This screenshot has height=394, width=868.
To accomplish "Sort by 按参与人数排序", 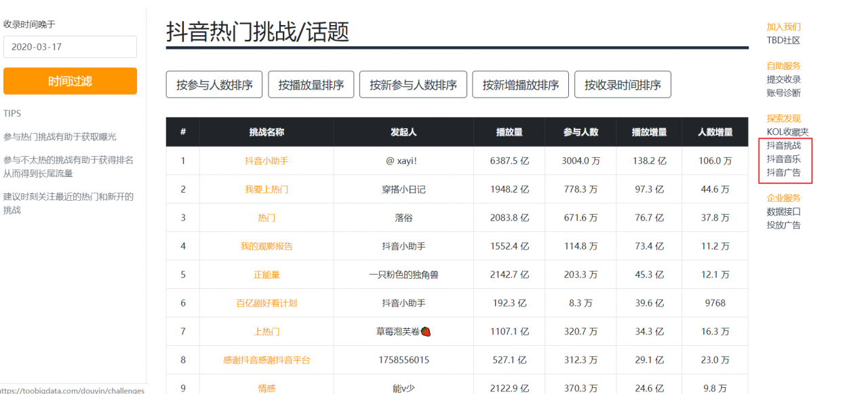I will click(214, 85).
